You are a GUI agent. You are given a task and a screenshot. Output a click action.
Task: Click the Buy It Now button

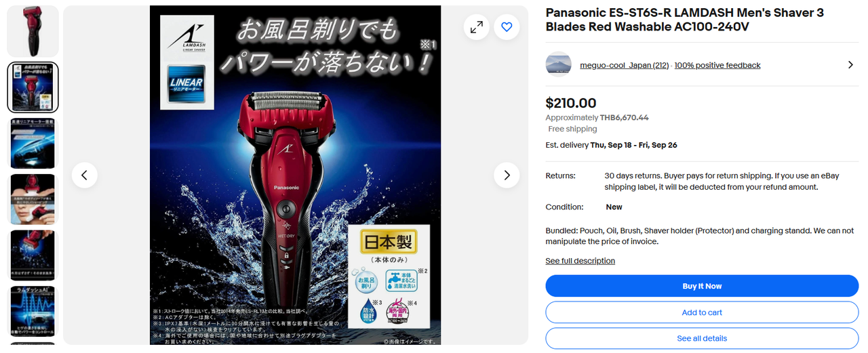(702, 286)
